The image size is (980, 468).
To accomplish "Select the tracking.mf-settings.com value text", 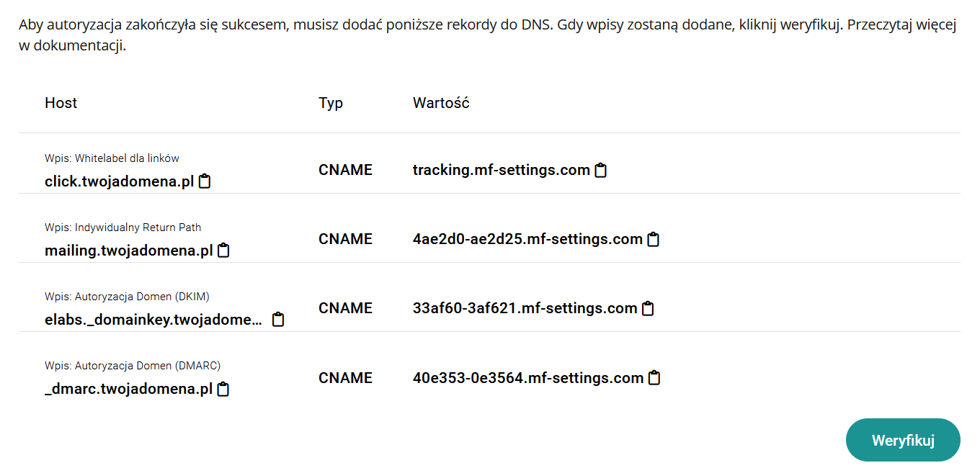I will pyautogui.click(x=501, y=171).
